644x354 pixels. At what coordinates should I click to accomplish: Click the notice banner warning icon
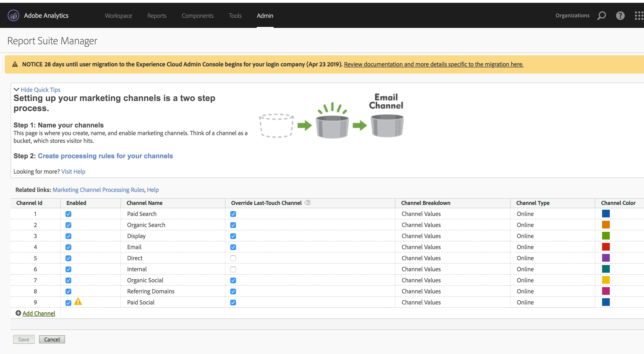[x=15, y=64]
